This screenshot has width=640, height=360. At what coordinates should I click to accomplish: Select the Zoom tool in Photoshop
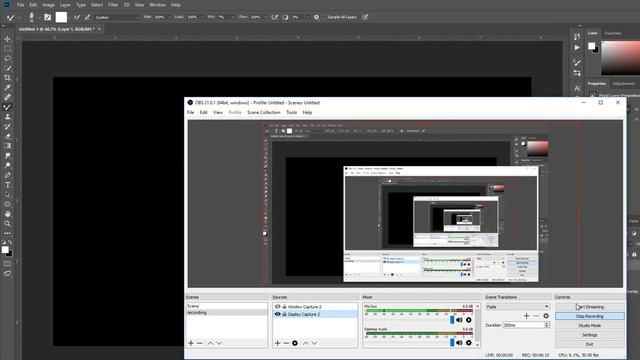pyautogui.click(x=7, y=224)
